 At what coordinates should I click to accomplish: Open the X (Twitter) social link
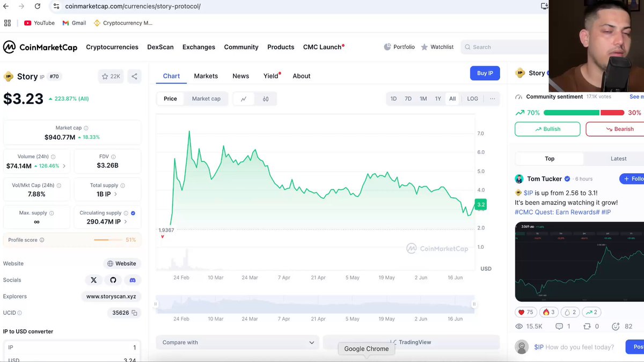(x=94, y=280)
